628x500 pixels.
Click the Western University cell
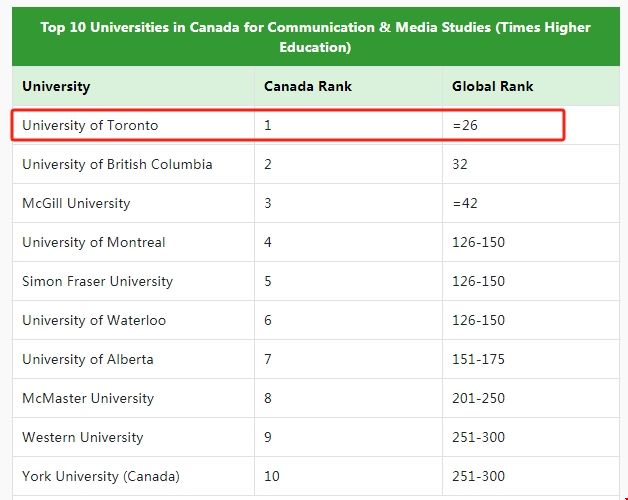(82, 437)
